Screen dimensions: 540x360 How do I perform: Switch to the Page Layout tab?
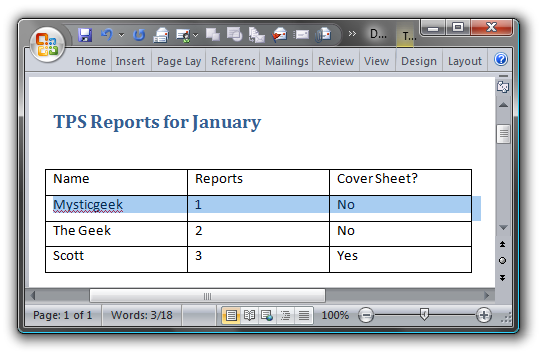[179, 61]
